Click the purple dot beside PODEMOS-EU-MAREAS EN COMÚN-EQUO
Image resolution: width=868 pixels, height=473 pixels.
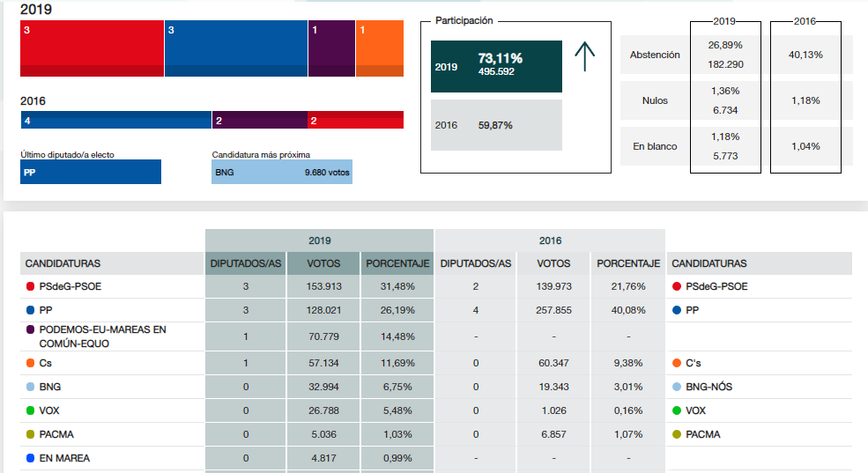tap(31, 329)
